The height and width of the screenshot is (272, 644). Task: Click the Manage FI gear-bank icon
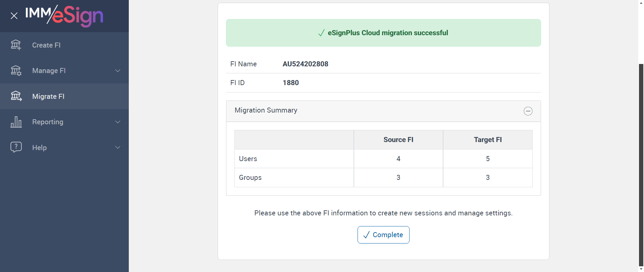tap(16, 71)
